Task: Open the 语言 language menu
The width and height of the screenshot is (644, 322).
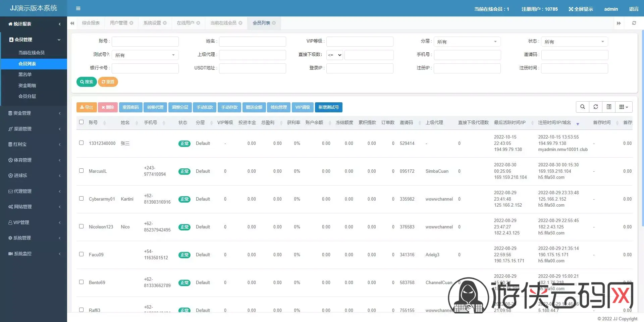Action: coord(634,9)
